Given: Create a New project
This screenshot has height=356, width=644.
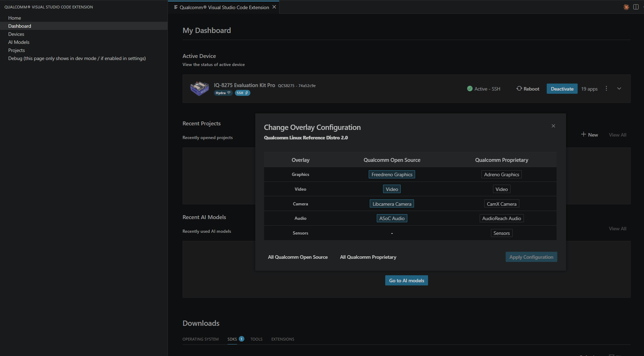Looking at the screenshot, I should [590, 135].
